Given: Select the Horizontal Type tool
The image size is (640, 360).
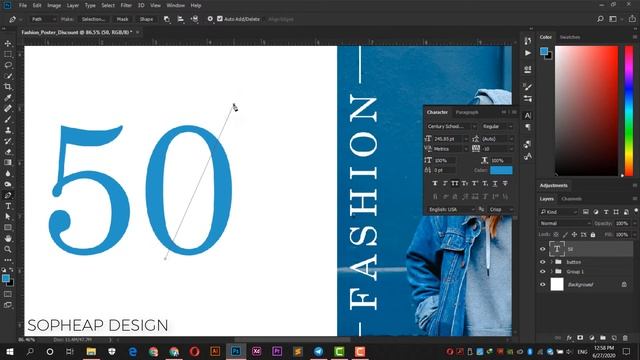Looking at the screenshot, I should [8, 206].
